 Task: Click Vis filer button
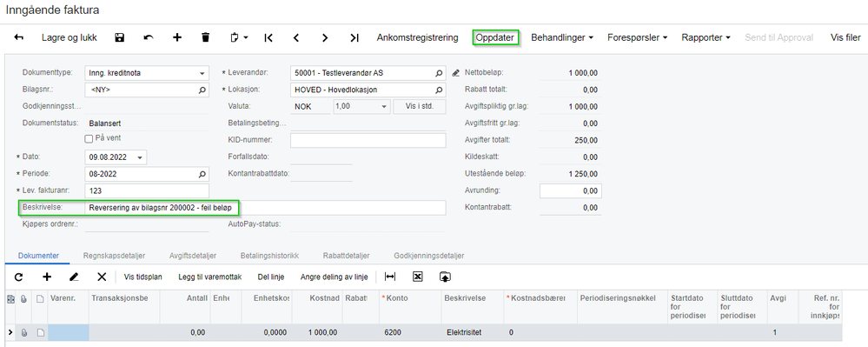tap(845, 37)
